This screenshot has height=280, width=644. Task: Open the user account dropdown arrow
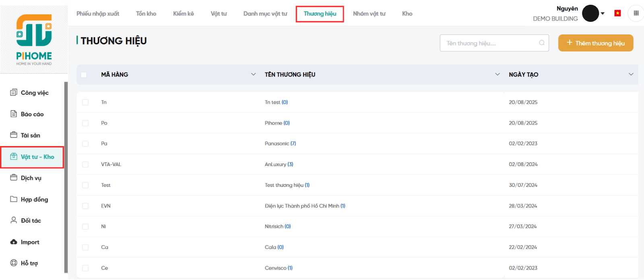(603, 14)
